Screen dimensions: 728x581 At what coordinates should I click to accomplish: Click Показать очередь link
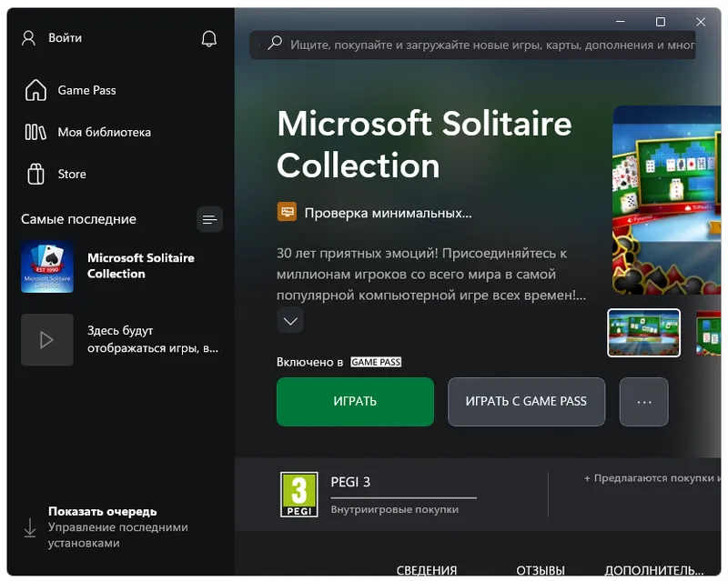click(x=103, y=511)
